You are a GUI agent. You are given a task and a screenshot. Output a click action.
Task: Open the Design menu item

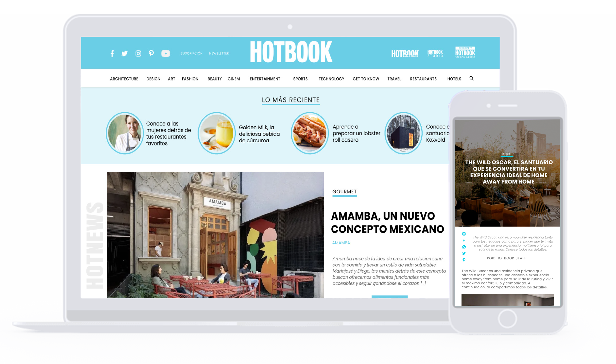click(x=153, y=79)
